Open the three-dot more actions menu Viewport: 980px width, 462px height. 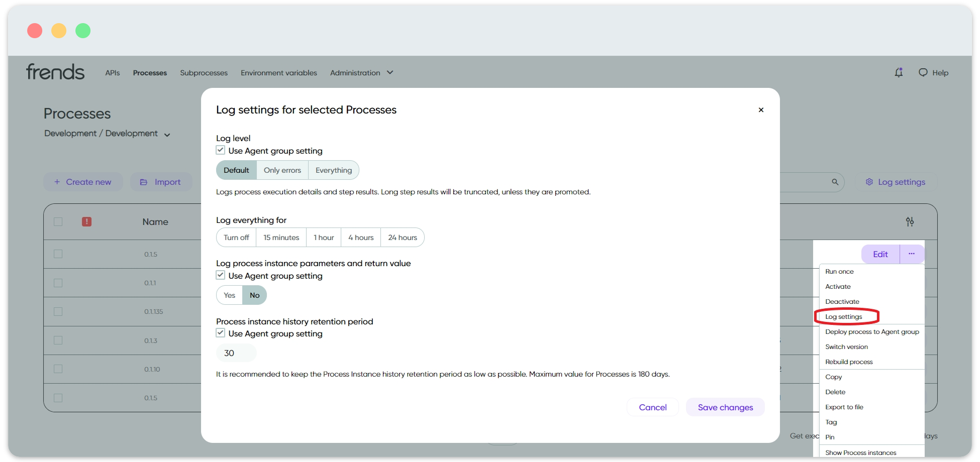(x=912, y=254)
